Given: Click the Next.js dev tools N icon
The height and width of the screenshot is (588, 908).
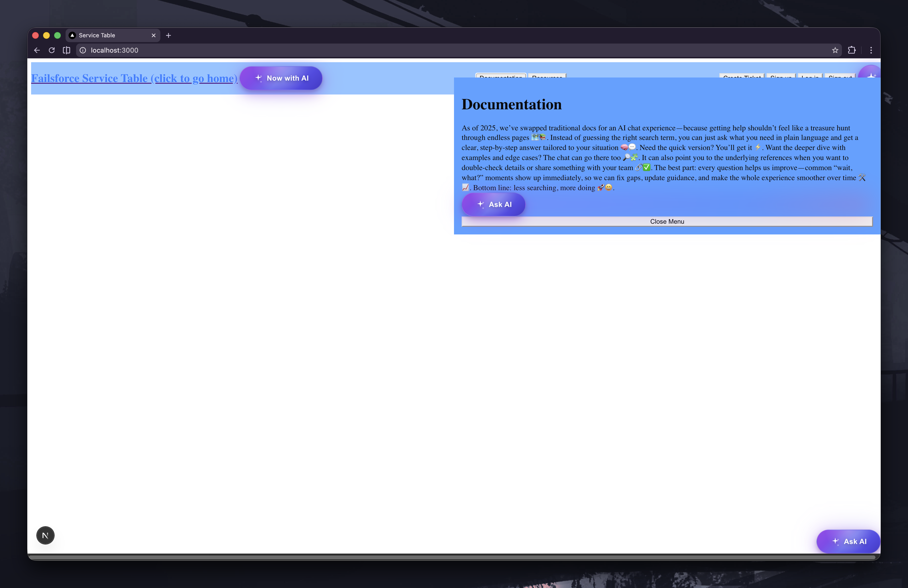Looking at the screenshot, I should pos(45,535).
